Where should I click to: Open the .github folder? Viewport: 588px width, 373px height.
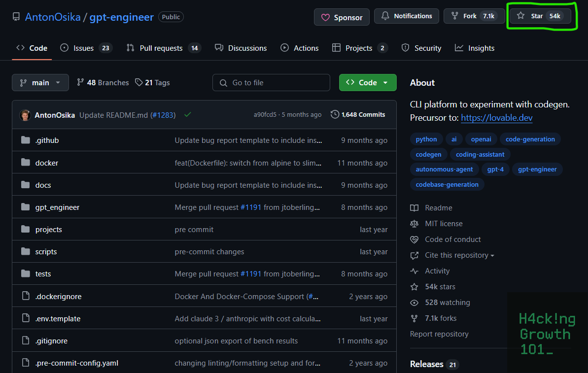pyautogui.click(x=47, y=140)
